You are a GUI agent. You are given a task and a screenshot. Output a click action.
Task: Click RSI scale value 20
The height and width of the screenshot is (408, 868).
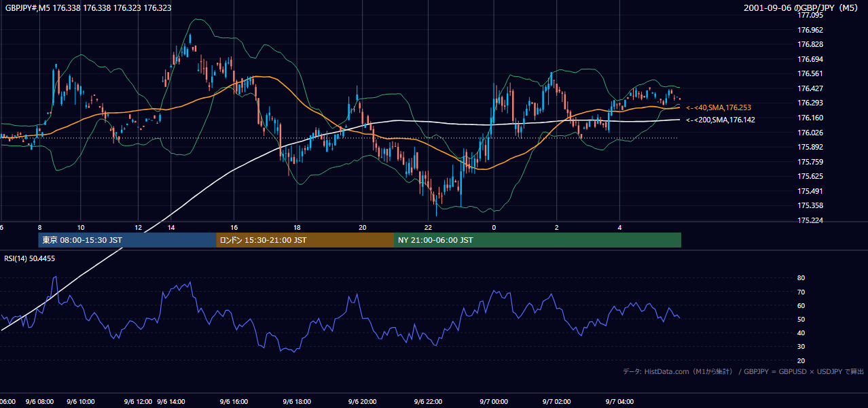click(x=801, y=360)
